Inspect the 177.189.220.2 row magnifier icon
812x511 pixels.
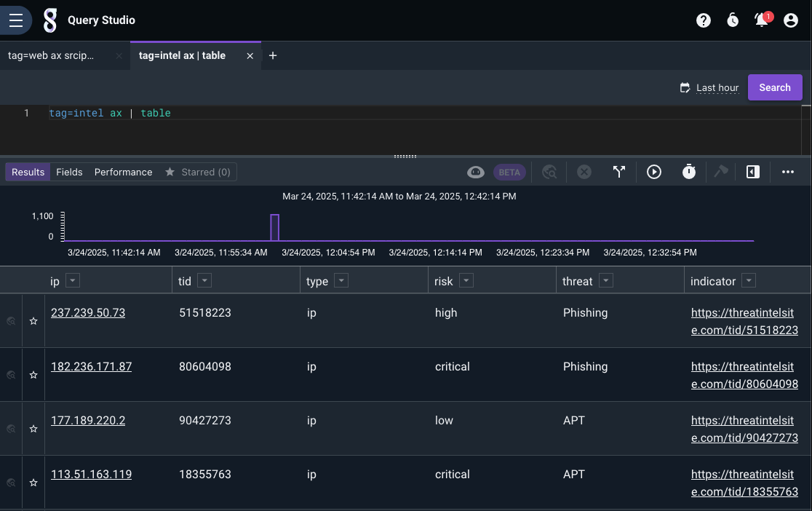pyautogui.click(x=11, y=429)
